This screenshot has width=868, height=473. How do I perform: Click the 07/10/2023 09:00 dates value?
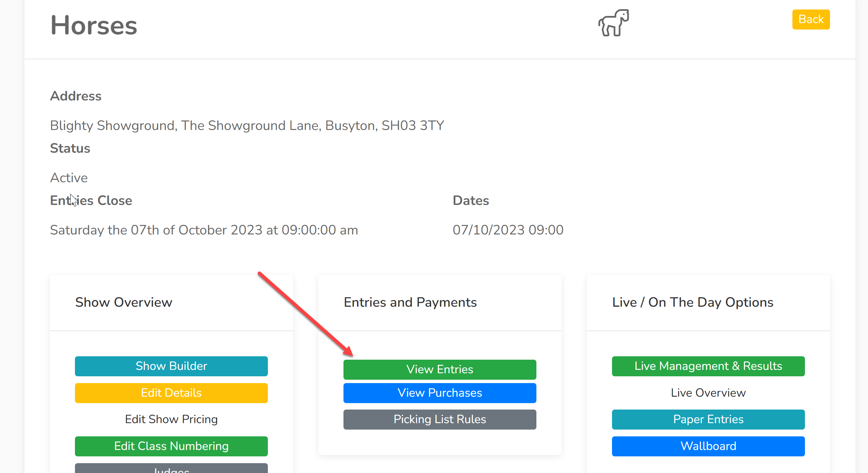pyautogui.click(x=508, y=230)
